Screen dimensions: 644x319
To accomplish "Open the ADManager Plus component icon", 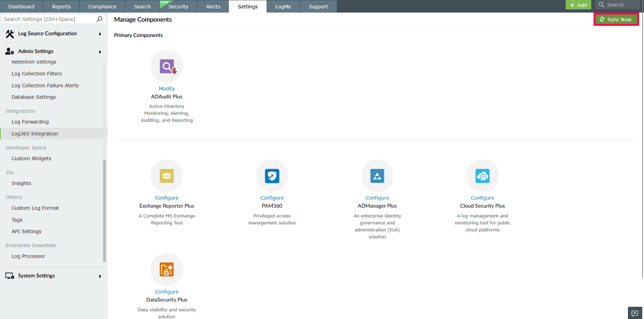I will point(377,176).
